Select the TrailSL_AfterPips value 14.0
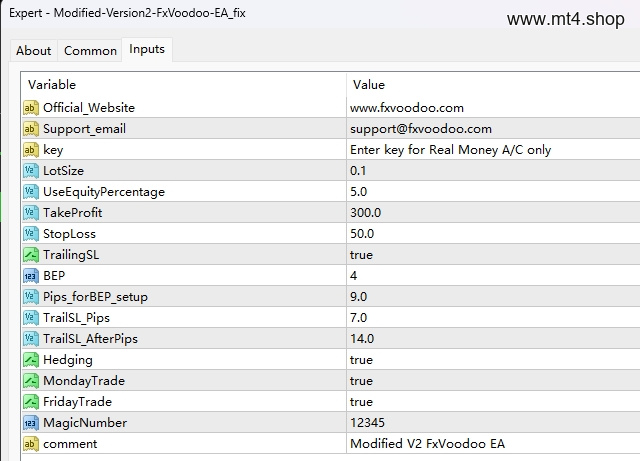640x461 pixels. [x=493, y=339]
